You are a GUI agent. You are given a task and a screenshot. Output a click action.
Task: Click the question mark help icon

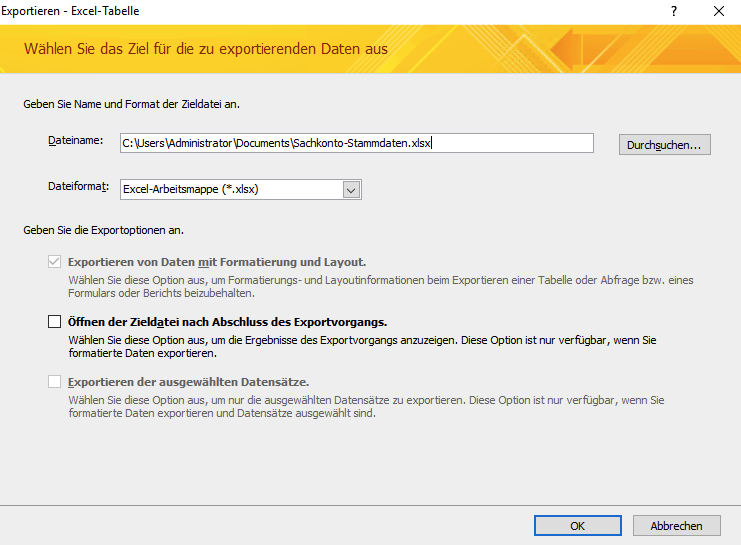click(674, 11)
